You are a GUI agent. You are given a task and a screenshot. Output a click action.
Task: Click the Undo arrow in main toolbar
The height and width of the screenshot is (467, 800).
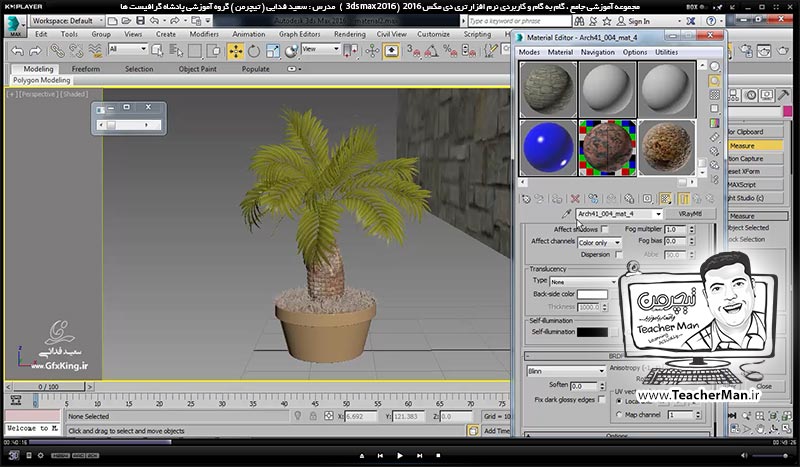pos(17,51)
